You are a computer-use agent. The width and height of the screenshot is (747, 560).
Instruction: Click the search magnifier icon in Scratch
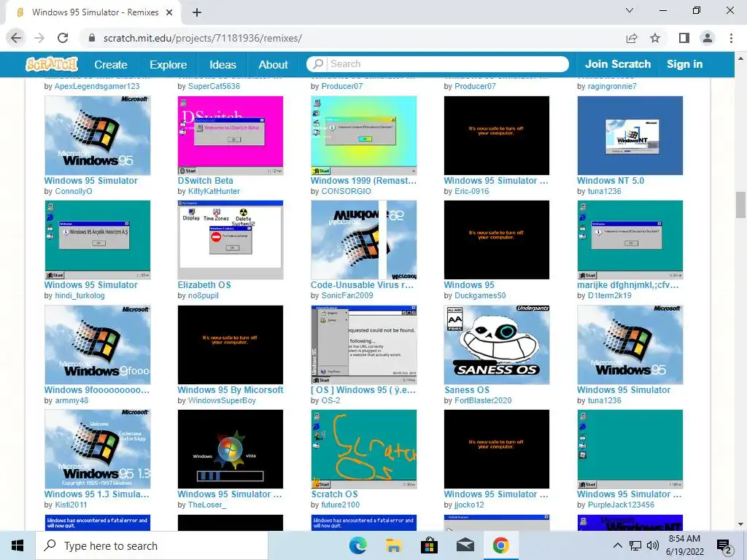coord(318,64)
